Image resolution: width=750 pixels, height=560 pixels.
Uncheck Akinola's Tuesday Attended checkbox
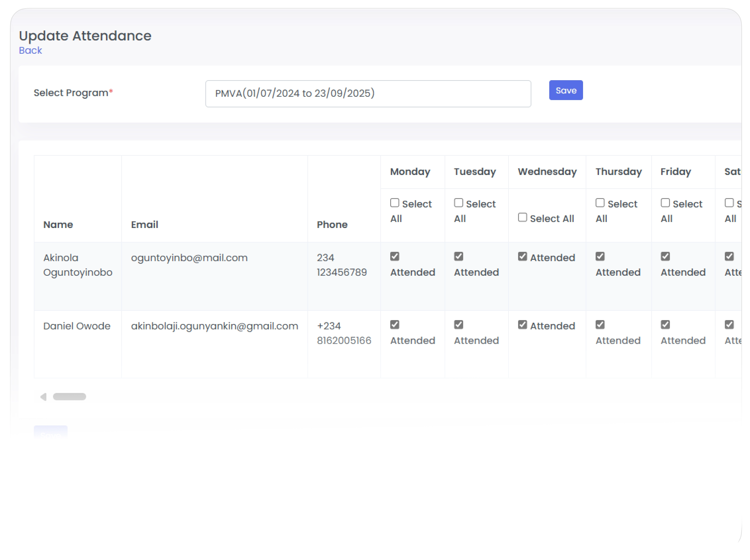tap(458, 256)
